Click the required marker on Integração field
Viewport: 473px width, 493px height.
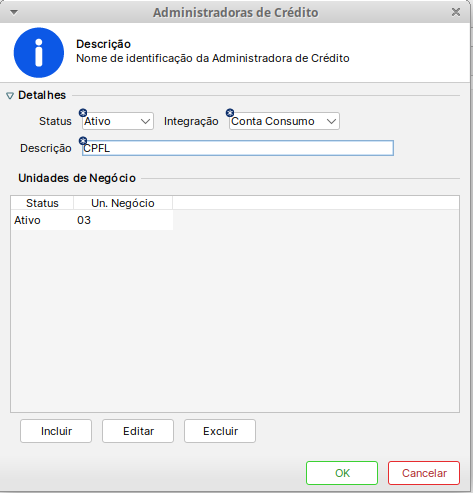click(230, 113)
